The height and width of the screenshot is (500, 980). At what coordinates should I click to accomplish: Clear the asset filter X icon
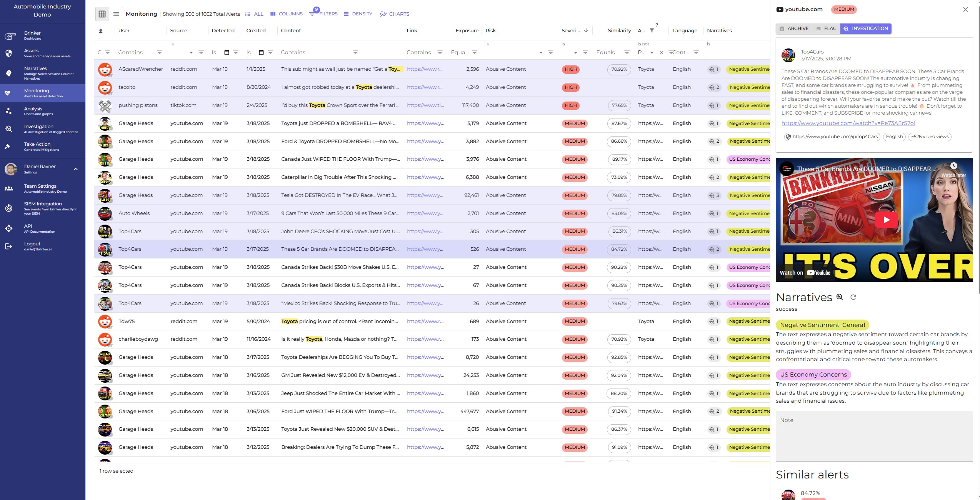point(661,53)
